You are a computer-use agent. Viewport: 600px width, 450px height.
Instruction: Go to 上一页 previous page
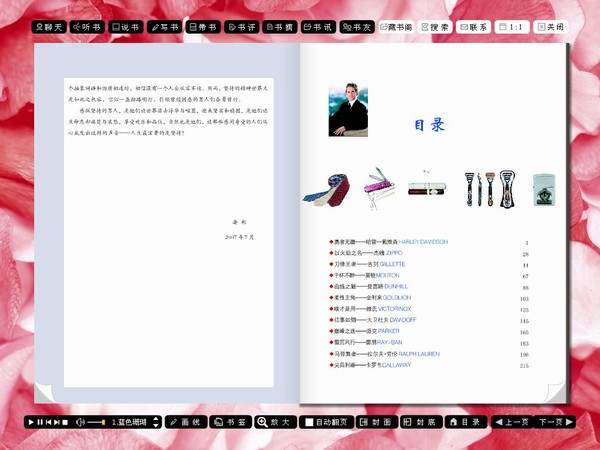512,422
